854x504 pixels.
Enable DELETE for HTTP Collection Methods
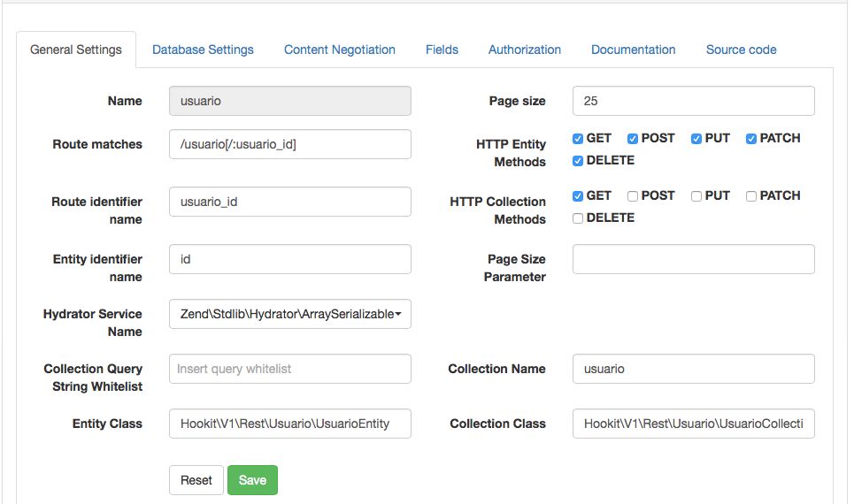(x=578, y=218)
